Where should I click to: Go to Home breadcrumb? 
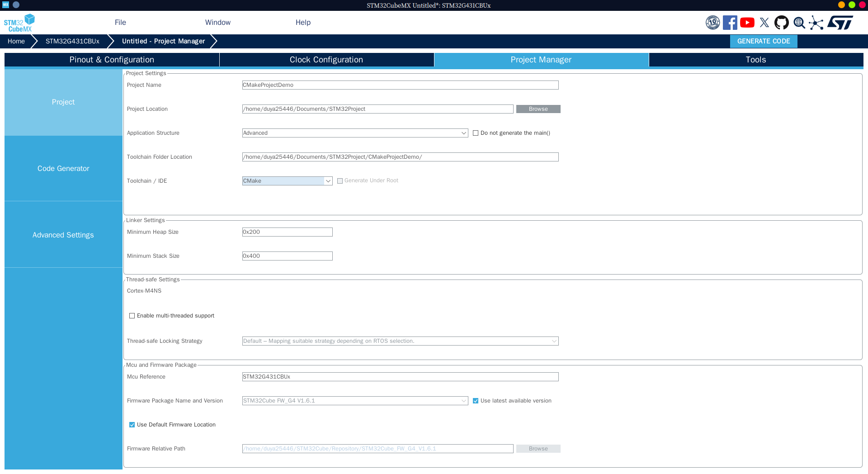[x=16, y=41]
